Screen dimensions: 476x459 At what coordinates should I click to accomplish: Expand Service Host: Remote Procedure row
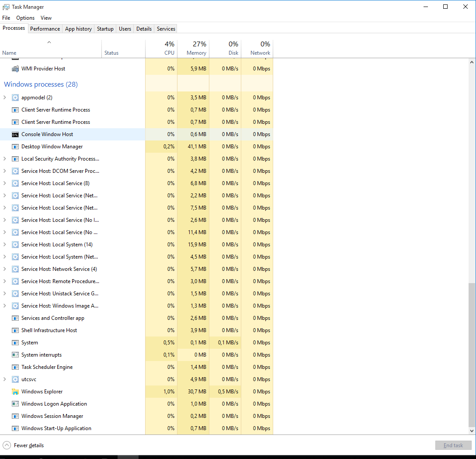(4, 281)
